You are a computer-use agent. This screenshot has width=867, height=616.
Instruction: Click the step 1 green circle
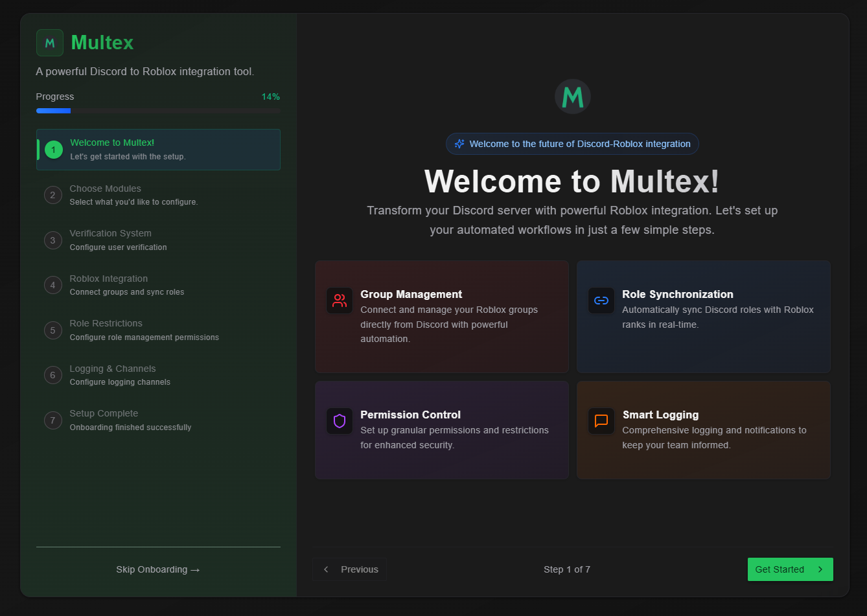(x=54, y=150)
